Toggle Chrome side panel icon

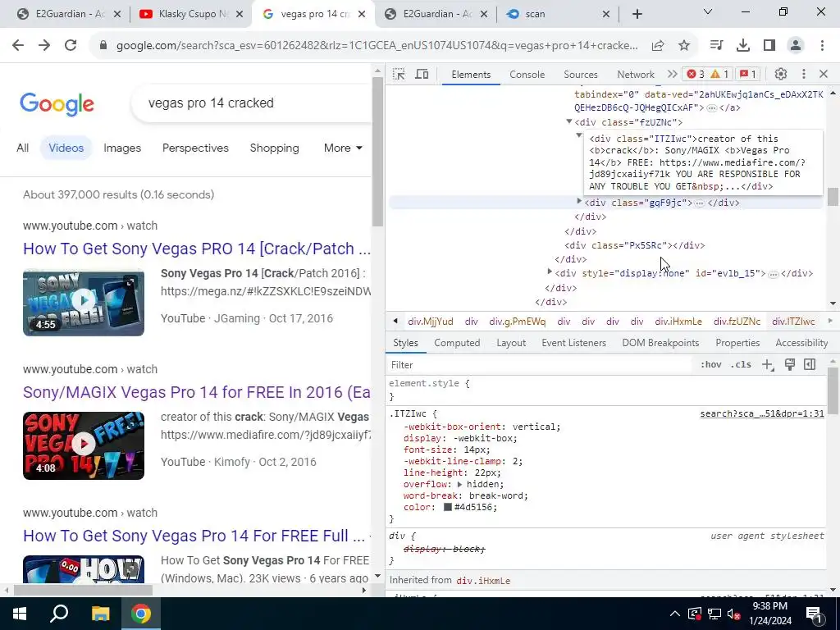click(x=769, y=46)
